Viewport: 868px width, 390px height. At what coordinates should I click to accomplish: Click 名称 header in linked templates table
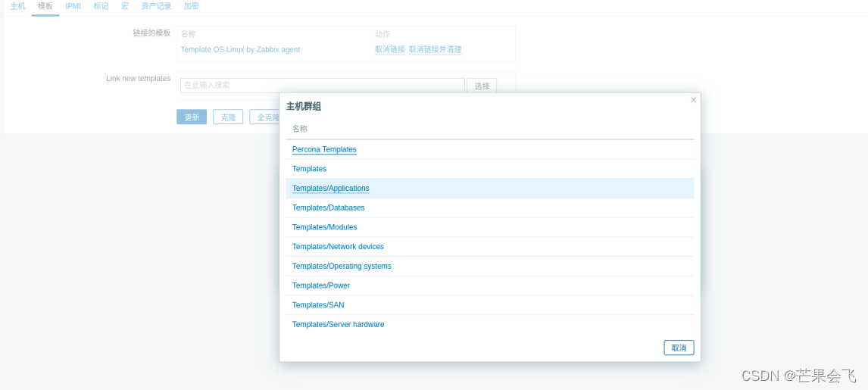188,34
